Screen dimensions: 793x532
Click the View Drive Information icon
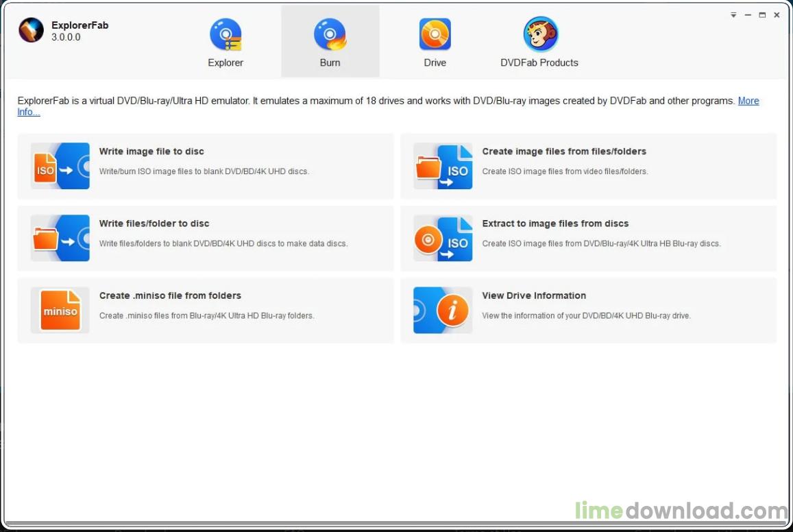443,310
